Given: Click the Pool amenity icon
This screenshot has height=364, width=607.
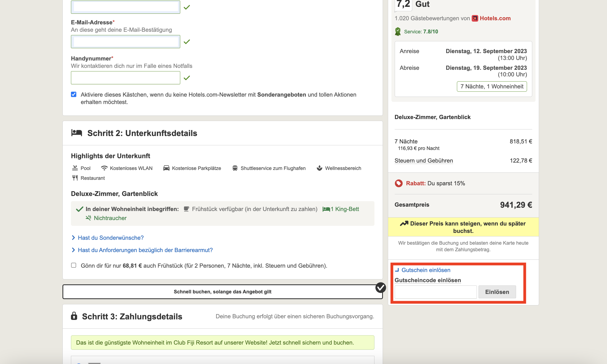Looking at the screenshot, I should click(x=75, y=168).
